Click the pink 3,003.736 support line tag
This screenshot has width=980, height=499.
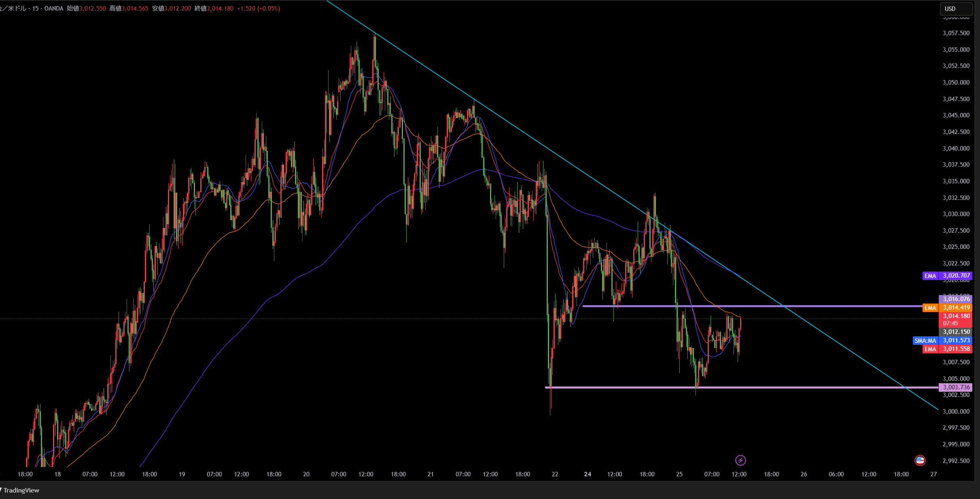click(956, 387)
